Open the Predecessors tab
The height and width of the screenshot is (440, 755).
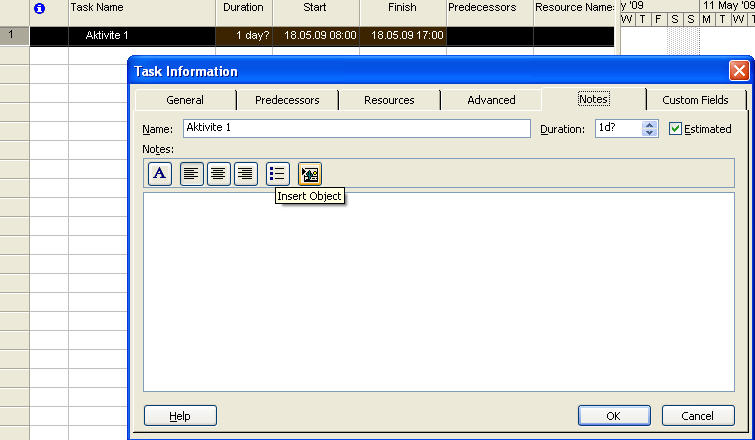click(x=287, y=100)
